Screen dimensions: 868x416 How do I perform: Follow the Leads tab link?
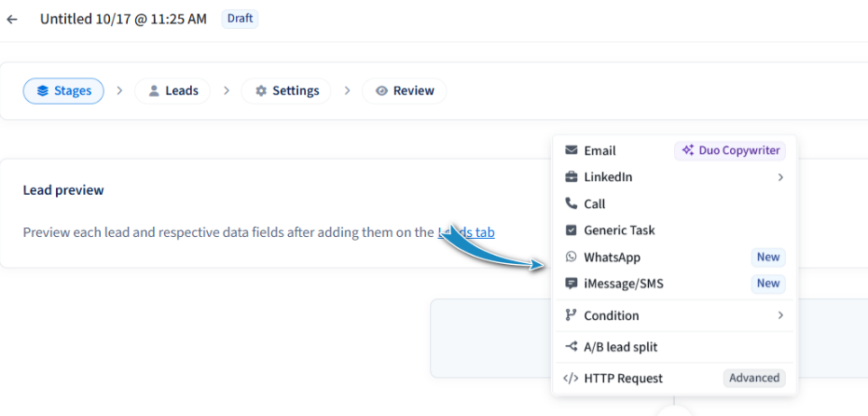tap(466, 232)
